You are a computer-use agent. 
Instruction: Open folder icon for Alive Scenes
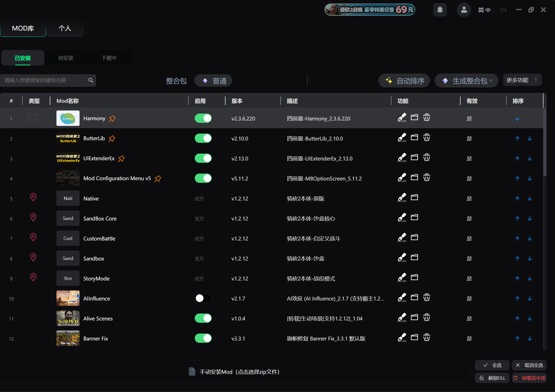click(414, 318)
